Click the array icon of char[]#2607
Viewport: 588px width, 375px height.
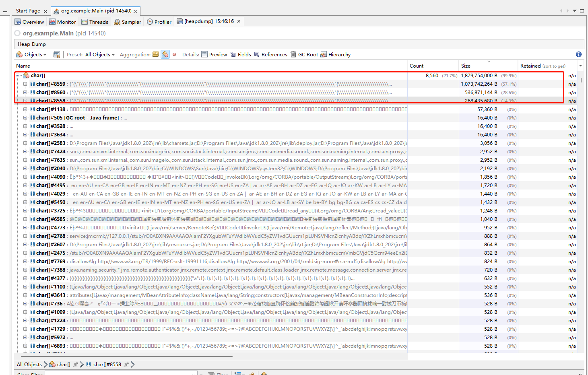(33, 245)
